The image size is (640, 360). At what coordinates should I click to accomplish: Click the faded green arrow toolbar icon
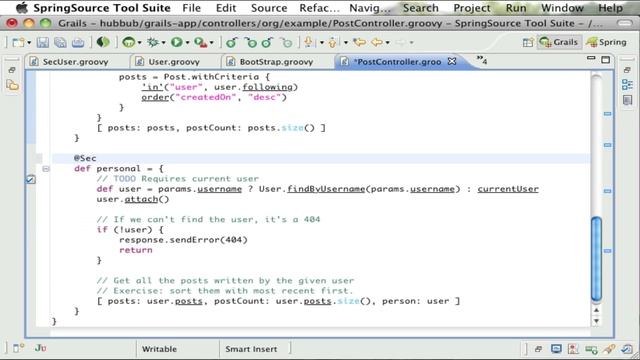point(287,42)
